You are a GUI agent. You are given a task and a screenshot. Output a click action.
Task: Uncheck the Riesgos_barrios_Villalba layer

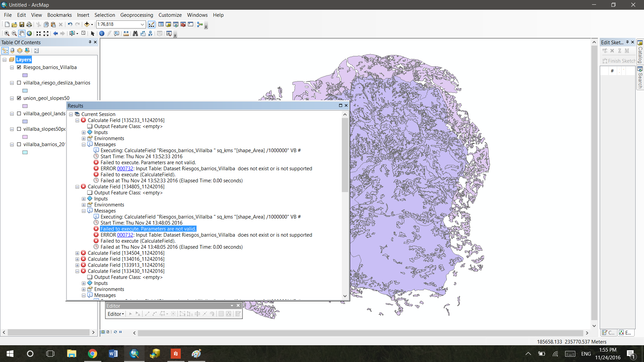click(x=19, y=67)
